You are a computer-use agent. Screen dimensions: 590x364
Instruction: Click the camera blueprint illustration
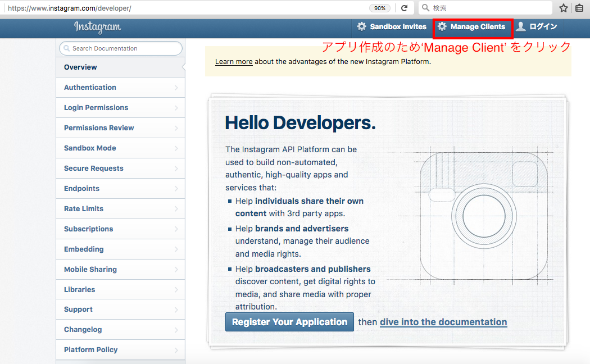(483, 216)
